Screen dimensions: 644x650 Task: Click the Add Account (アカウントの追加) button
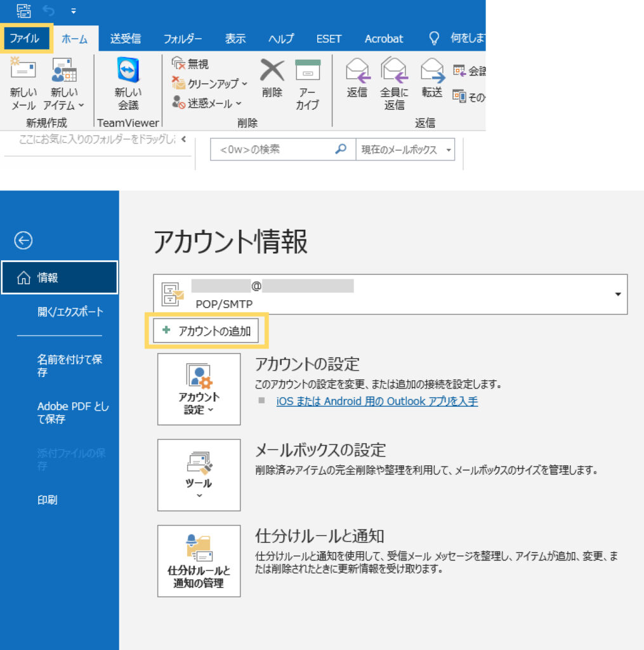(x=207, y=331)
